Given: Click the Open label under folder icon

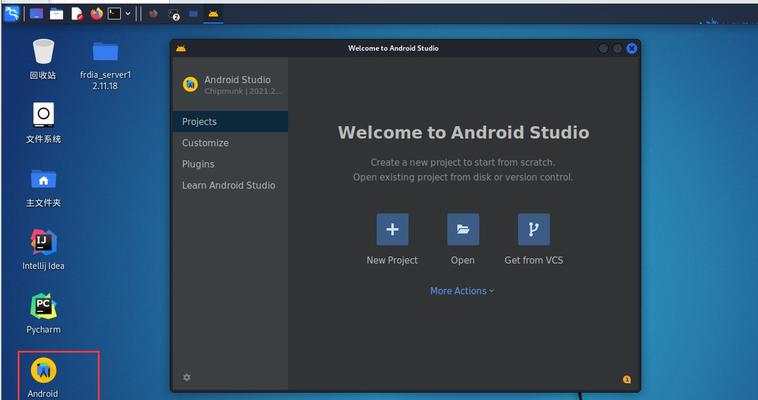Looking at the screenshot, I should (x=463, y=260).
